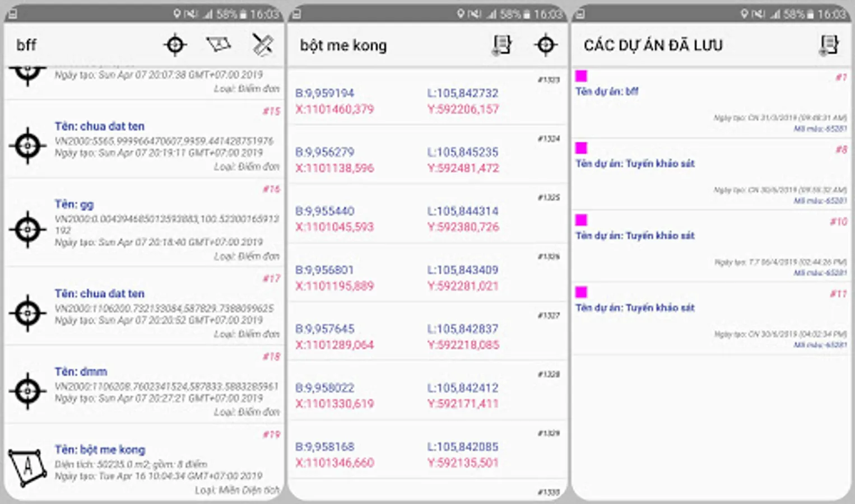Tap the export list icon in bột me kong toolbar

[x=502, y=45]
